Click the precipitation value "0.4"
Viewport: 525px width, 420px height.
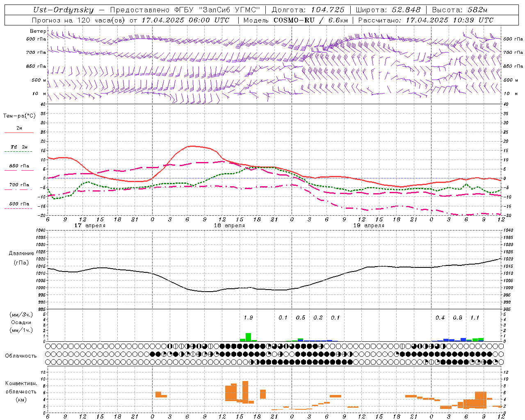(440, 317)
